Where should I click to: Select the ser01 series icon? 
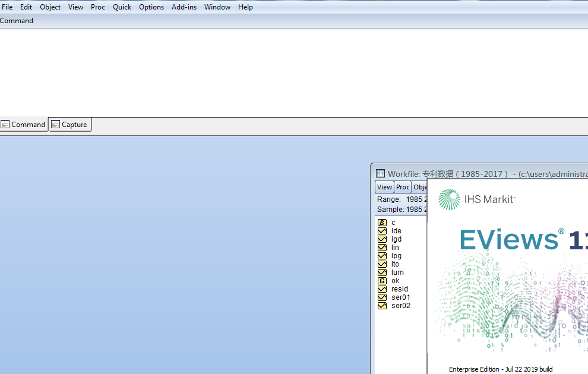382,297
